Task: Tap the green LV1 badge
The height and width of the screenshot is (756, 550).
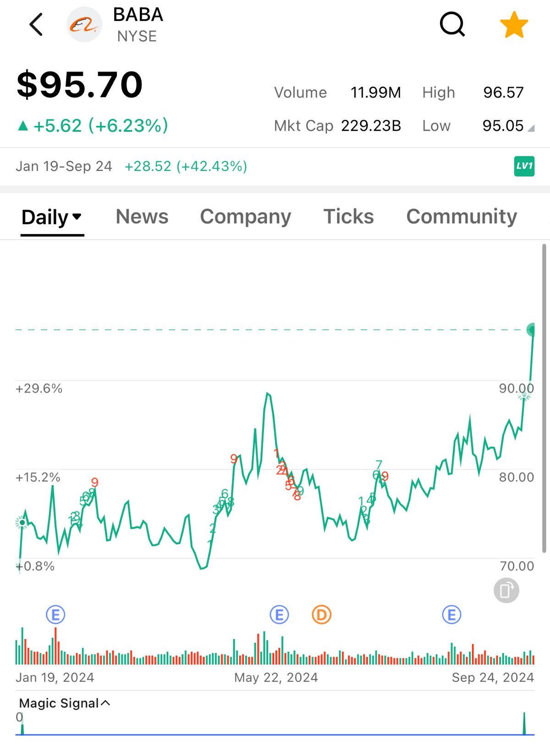Action: point(524,166)
